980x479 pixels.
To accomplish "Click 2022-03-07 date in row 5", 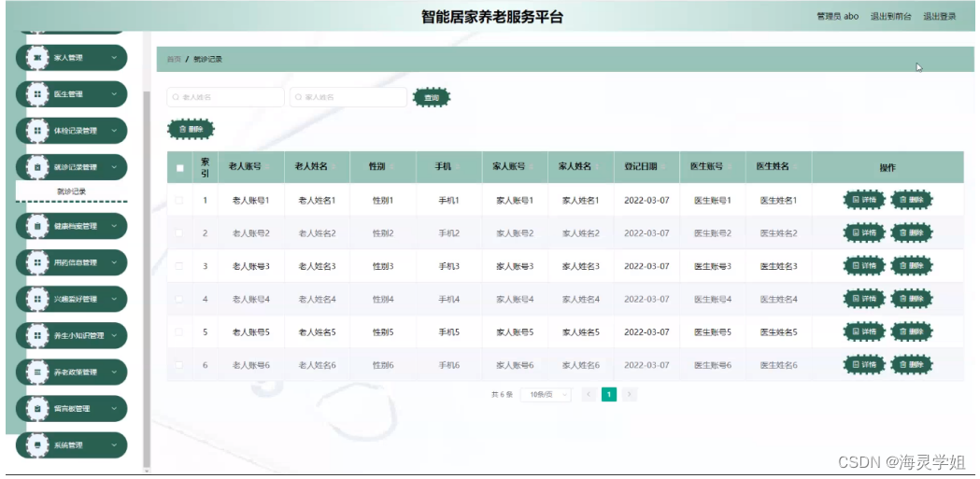I will click(646, 332).
